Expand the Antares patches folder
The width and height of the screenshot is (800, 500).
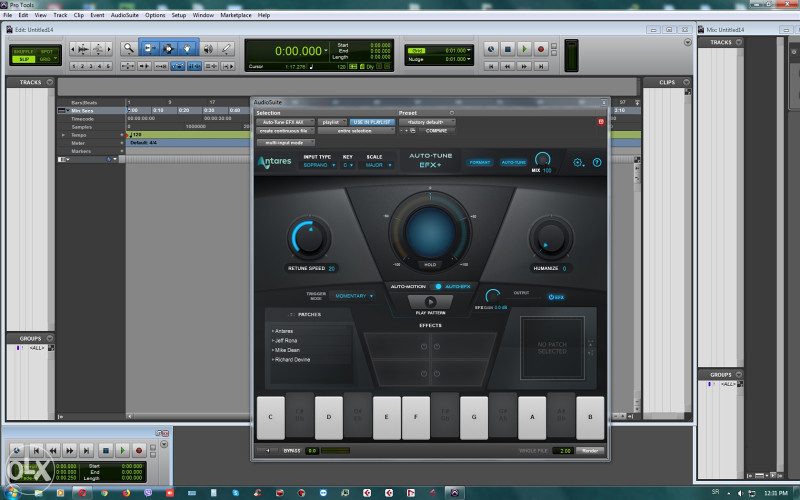click(x=282, y=331)
